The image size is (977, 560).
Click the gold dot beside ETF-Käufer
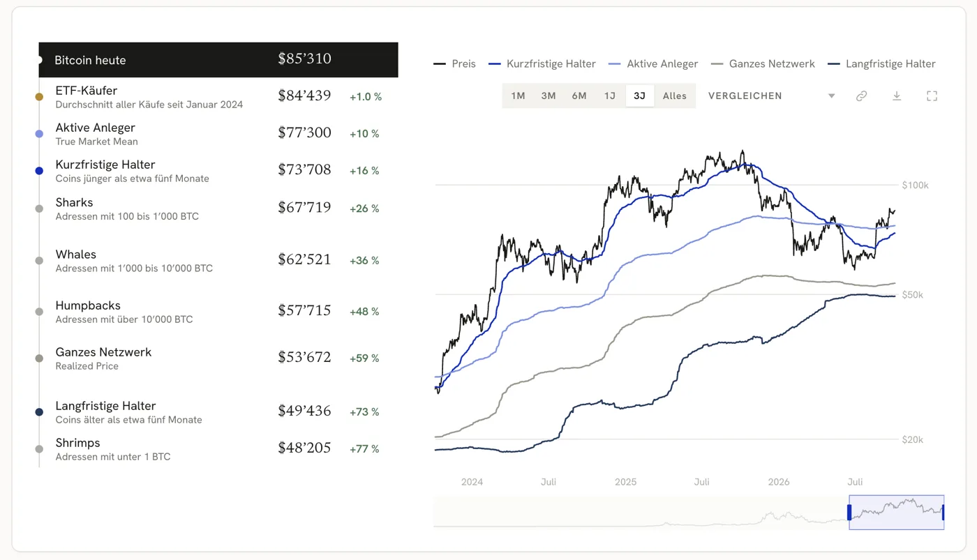(x=39, y=97)
